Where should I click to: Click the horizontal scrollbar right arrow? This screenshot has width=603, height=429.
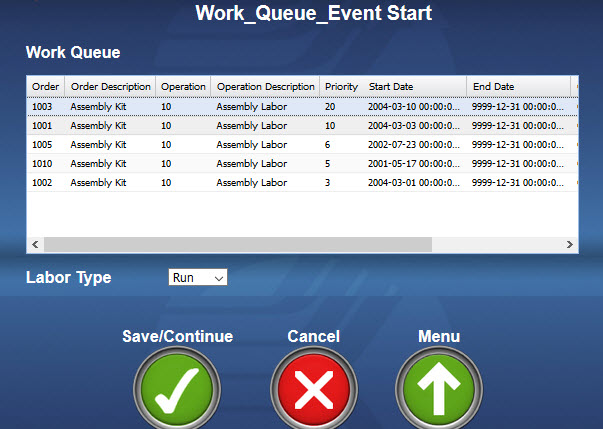pyautogui.click(x=569, y=245)
